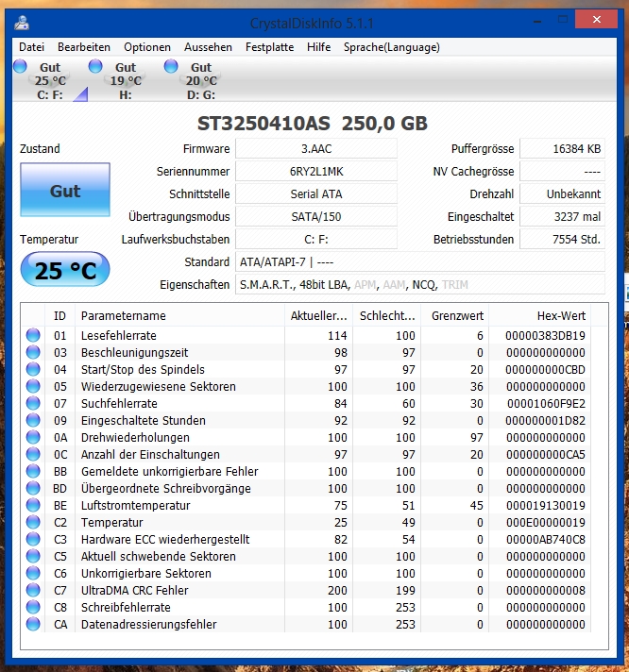Click hex value 00000383DB19

pyautogui.click(x=545, y=336)
